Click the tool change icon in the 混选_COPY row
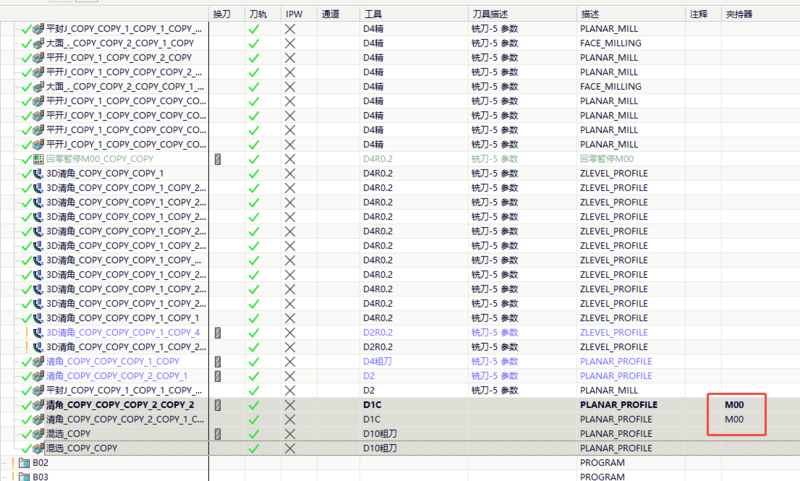The height and width of the screenshot is (481, 800). [x=217, y=434]
